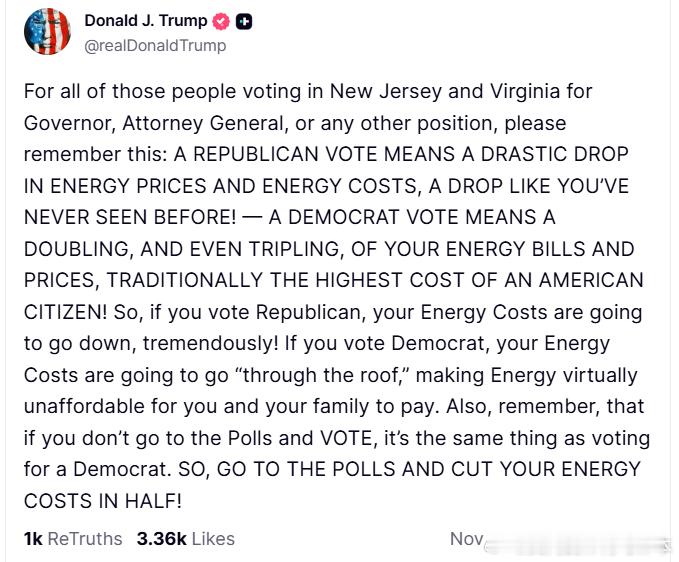Image resolution: width=679 pixels, height=562 pixels.
Task: Click the black plus badge icon
Action: coord(244,21)
